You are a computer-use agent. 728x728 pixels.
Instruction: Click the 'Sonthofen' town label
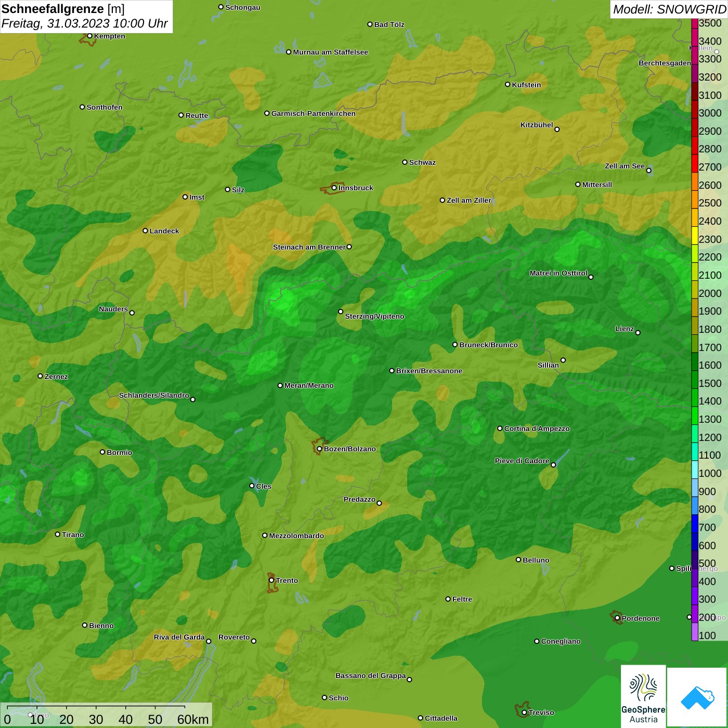(105, 107)
